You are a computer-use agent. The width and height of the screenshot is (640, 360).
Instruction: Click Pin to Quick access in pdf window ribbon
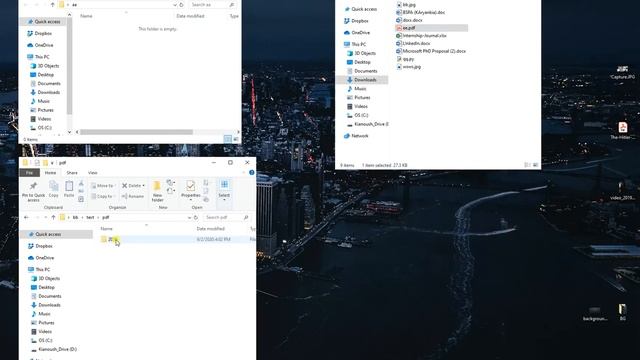33,191
